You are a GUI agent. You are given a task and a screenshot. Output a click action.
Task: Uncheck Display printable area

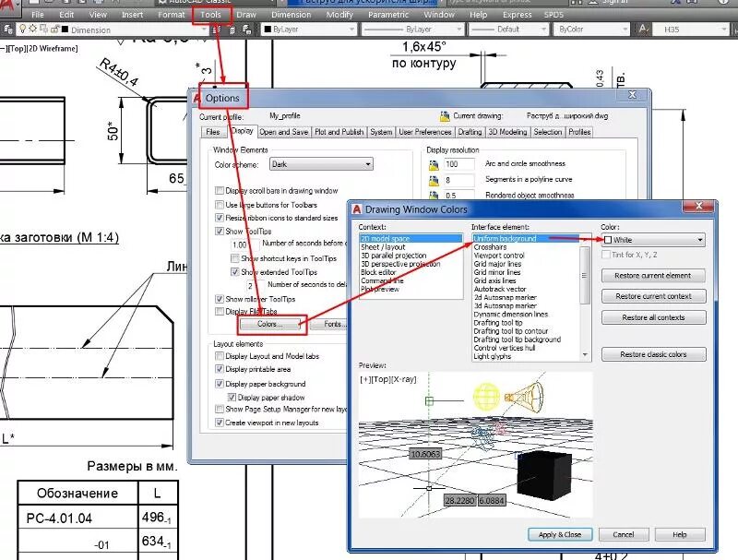[219, 369]
